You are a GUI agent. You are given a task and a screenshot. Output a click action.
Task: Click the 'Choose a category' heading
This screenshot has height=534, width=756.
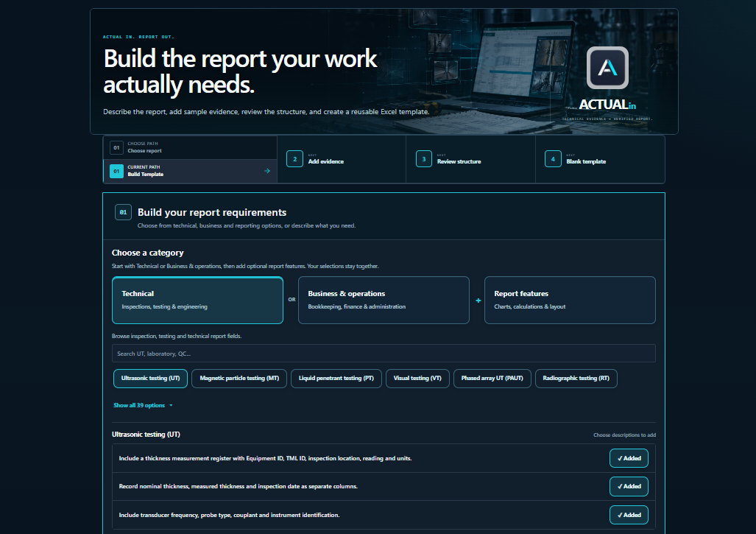(147, 253)
